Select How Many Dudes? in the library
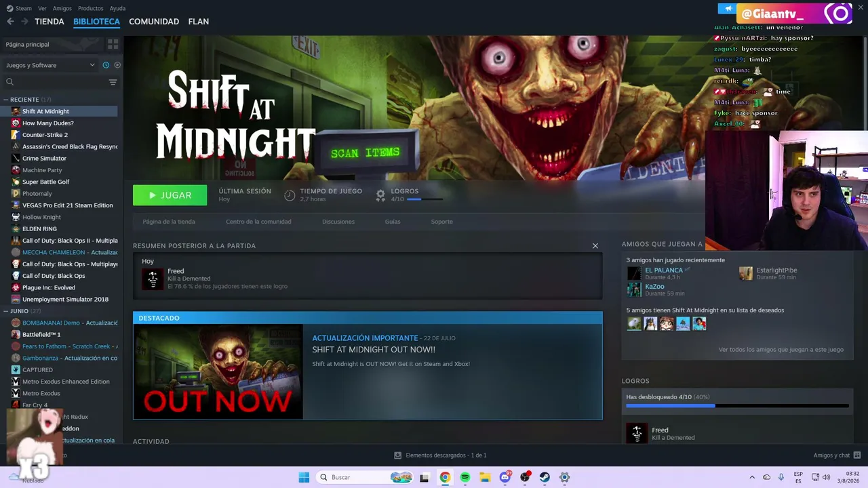Screen dimensions: 868x488 (x=47, y=123)
